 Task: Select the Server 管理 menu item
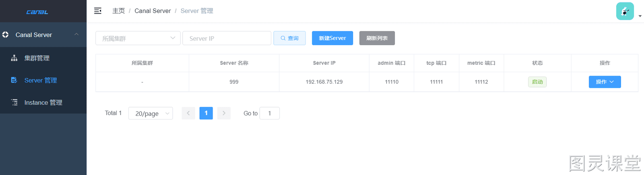point(43,80)
